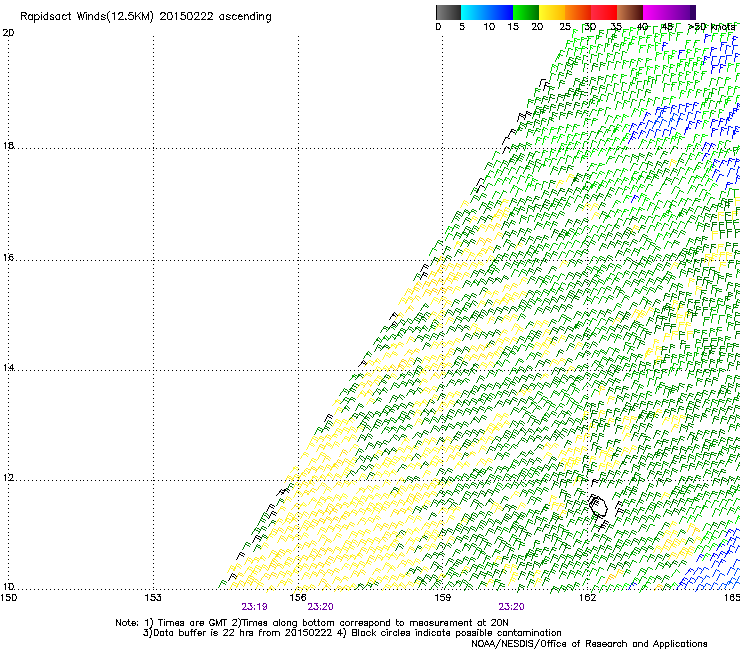Click the '23:20' time label near longitude 160
Screen dimensions: 740x650
[x=511, y=607]
